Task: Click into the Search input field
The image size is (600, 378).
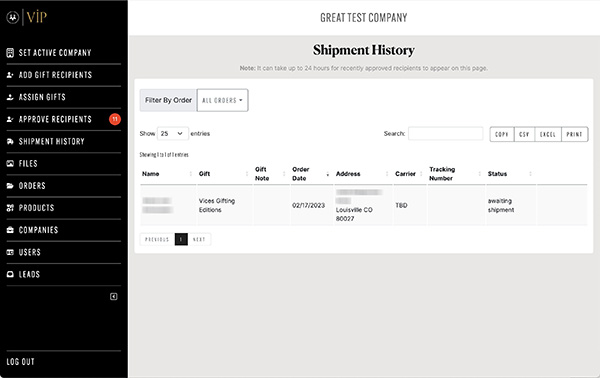Action: (445, 134)
